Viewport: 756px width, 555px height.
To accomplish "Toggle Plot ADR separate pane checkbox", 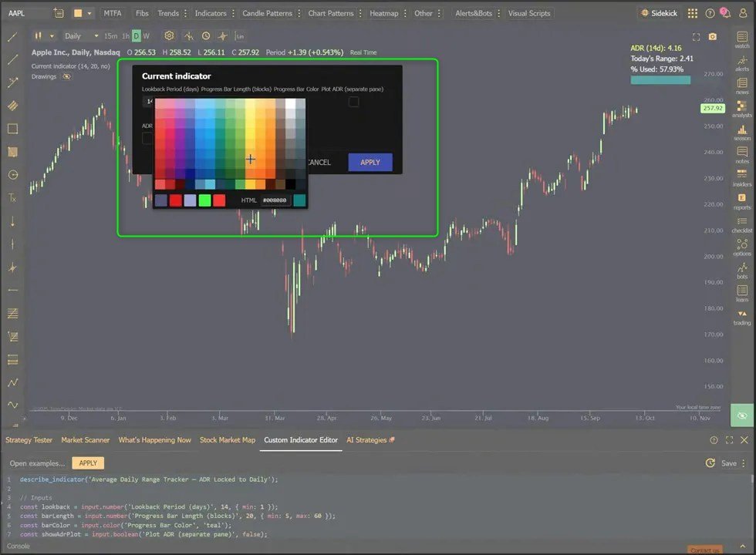I will [x=353, y=102].
